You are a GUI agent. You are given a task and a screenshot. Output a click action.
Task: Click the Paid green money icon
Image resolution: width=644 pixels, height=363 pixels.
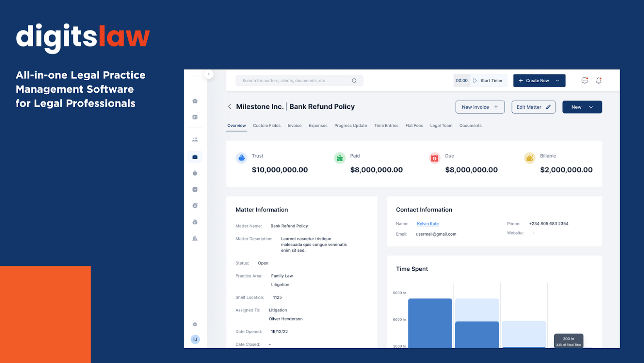(x=340, y=158)
